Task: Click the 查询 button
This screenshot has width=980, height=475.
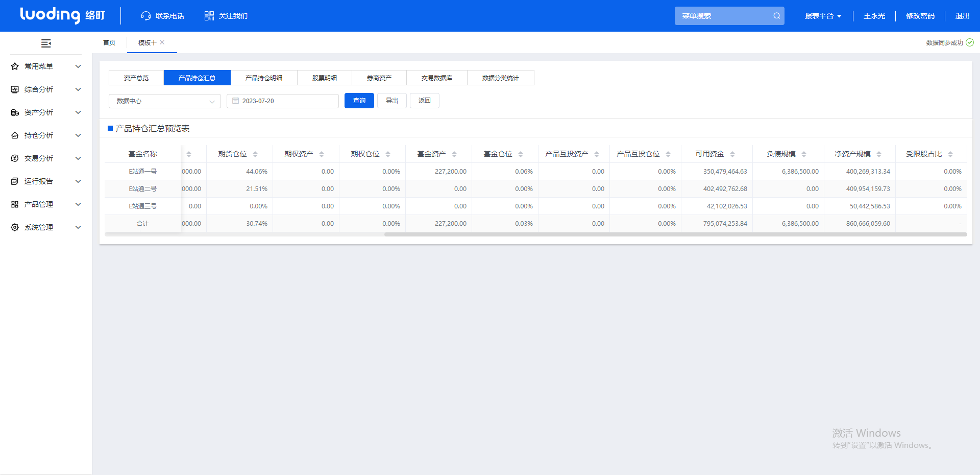Action: [359, 101]
